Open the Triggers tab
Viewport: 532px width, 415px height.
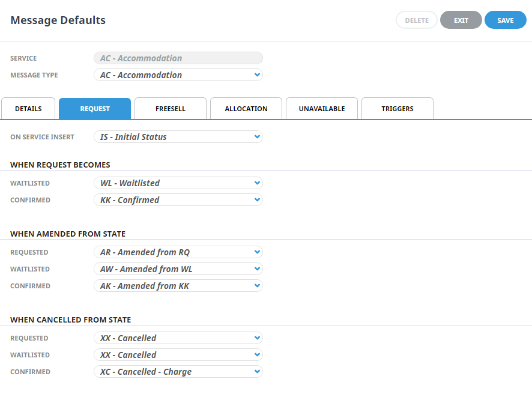pyautogui.click(x=397, y=109)
